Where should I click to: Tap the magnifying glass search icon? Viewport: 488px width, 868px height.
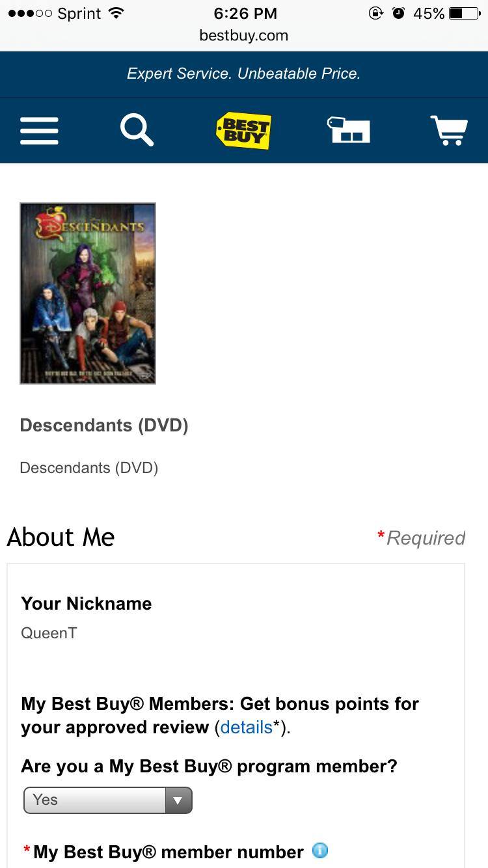pos(137,130)
